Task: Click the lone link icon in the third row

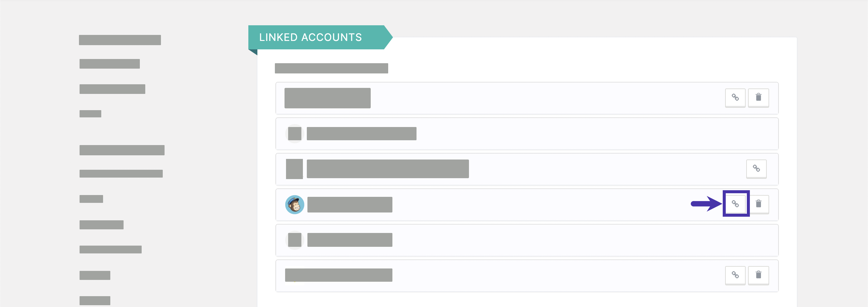Action: tap(756, 169)
